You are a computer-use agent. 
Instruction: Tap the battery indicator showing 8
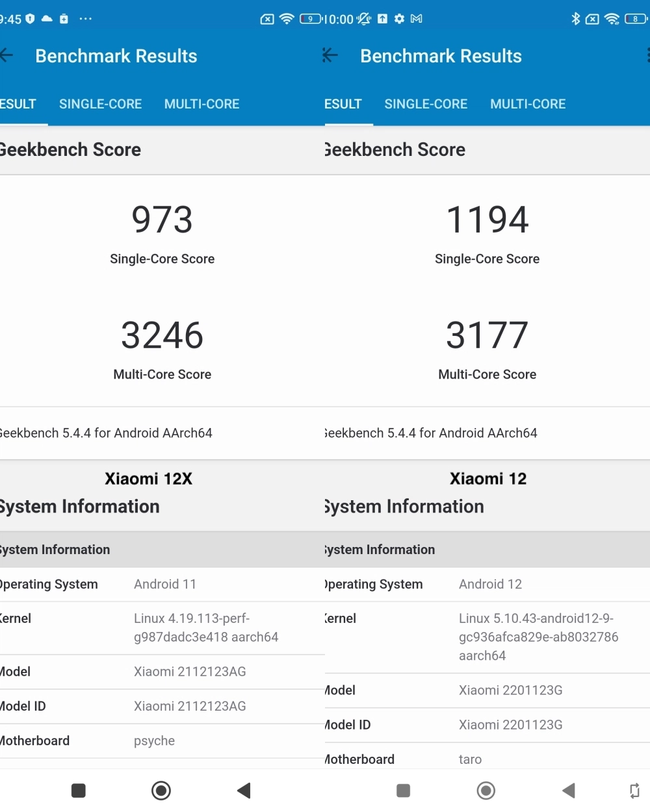tap(636, 19)
